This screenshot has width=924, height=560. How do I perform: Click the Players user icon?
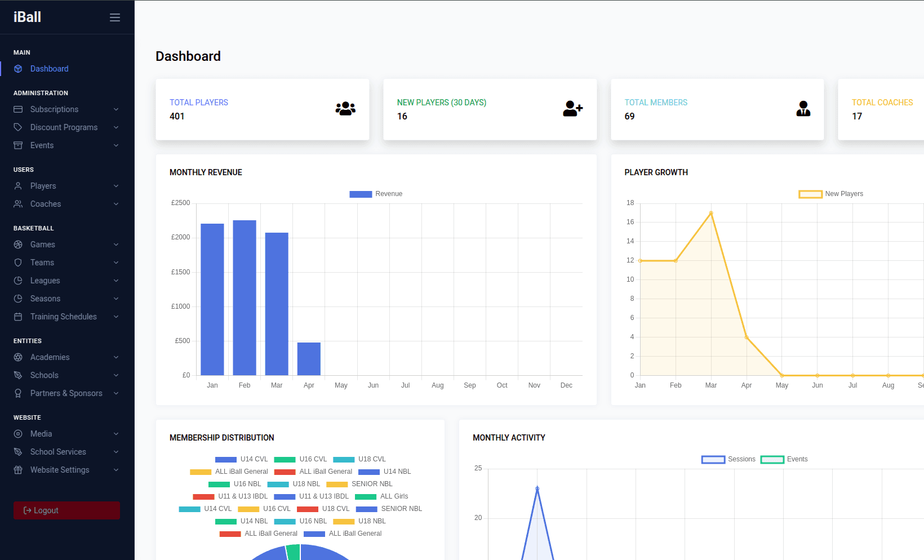18,186
